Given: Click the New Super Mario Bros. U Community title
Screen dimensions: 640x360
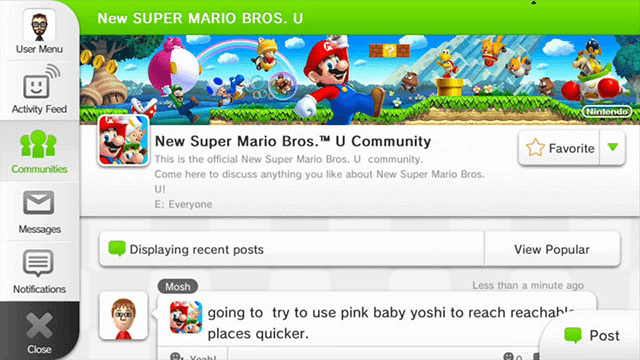Looking at the screenshot, I should tap(293, 141).
